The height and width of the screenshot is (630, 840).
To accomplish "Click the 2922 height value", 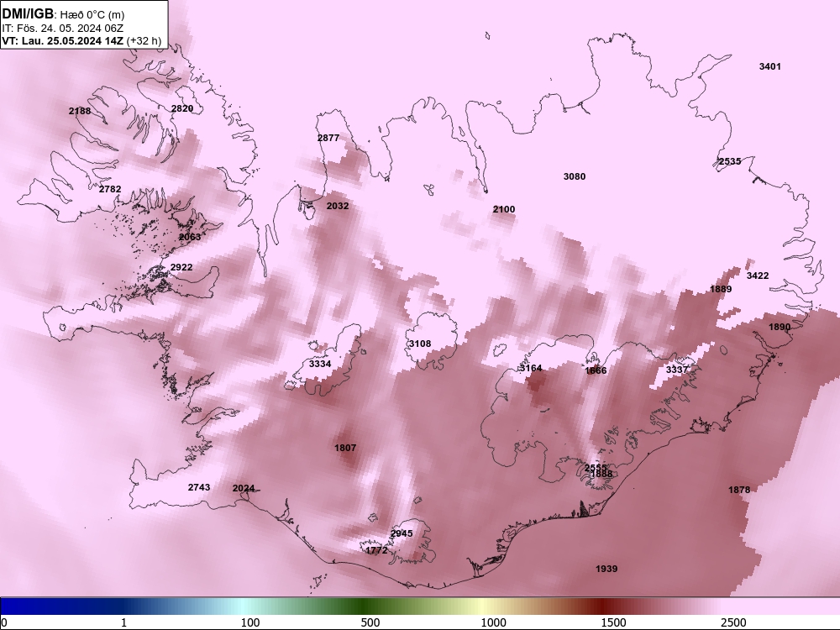I will point(181,267).
